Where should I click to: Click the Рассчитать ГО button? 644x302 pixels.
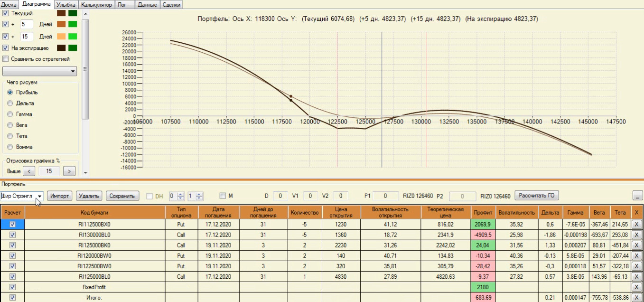(537, 195)
